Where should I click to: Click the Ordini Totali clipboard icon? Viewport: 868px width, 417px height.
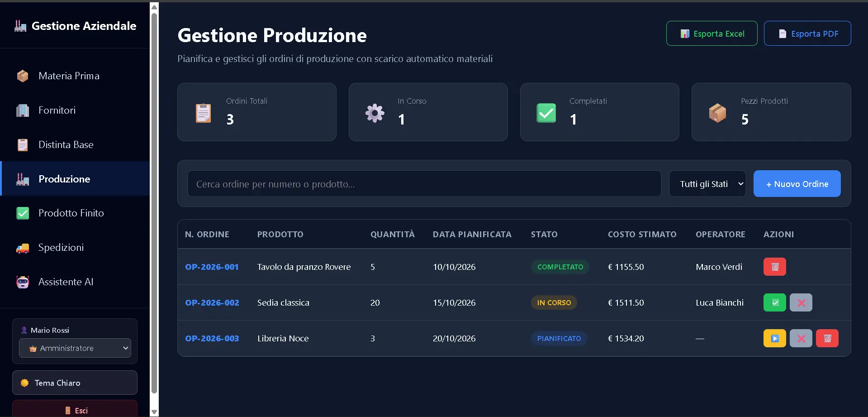203,113
